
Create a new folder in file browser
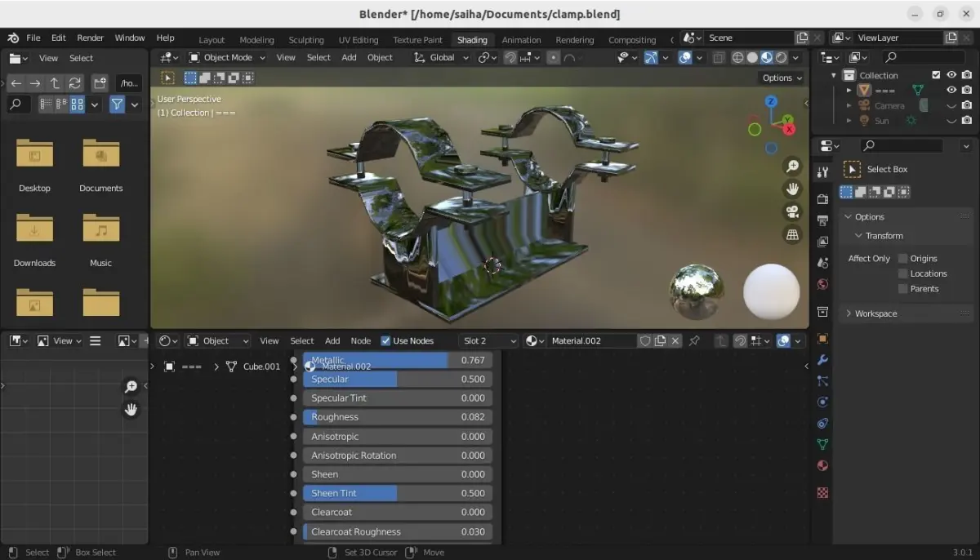(x=100, y=83)
